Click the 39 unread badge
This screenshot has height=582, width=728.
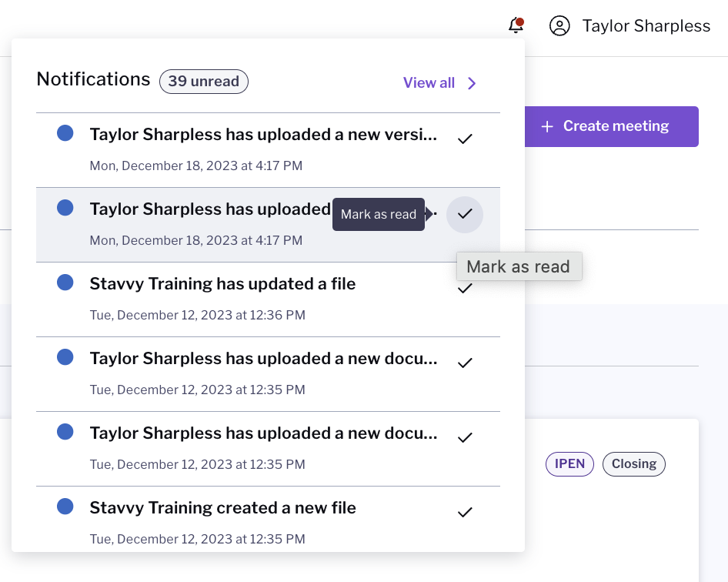(x=204, y=82)
